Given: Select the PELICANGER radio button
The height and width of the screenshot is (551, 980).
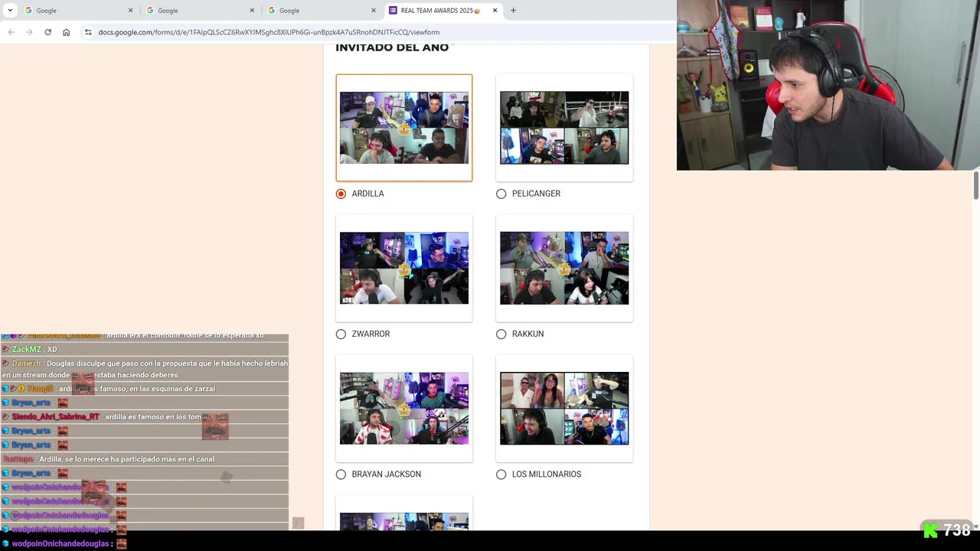Looking at the screenshot, I should (x=501, y=194).
